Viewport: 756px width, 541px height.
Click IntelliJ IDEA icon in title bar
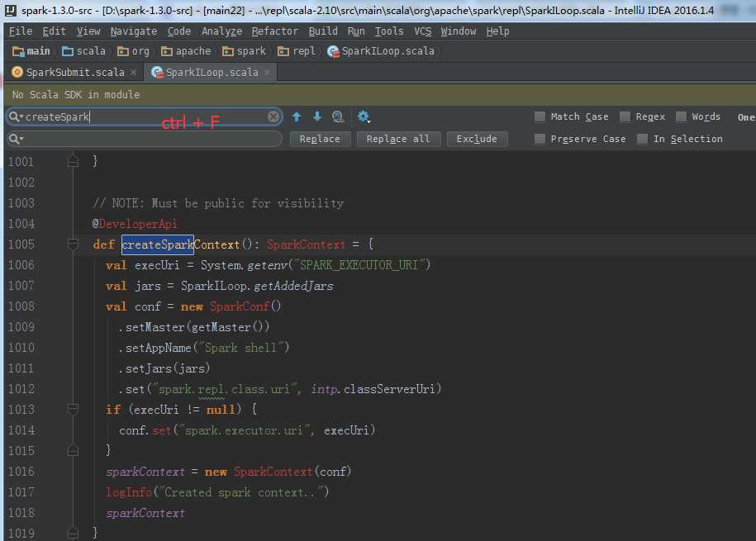coord(10,10)
